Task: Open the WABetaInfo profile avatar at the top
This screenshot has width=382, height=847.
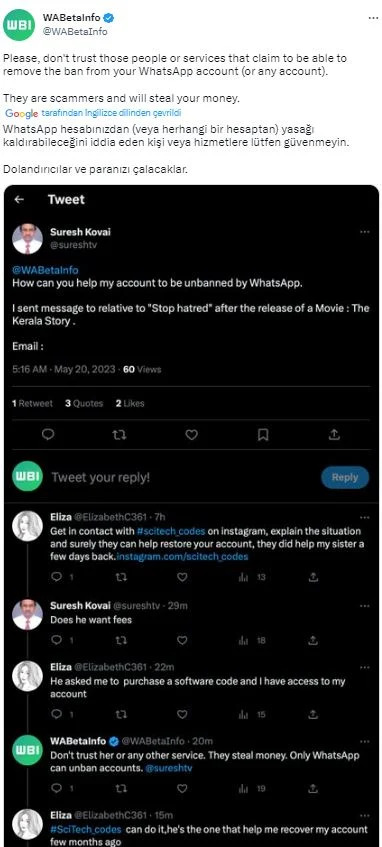Action: pyautogui.click(x=19, y=24)
